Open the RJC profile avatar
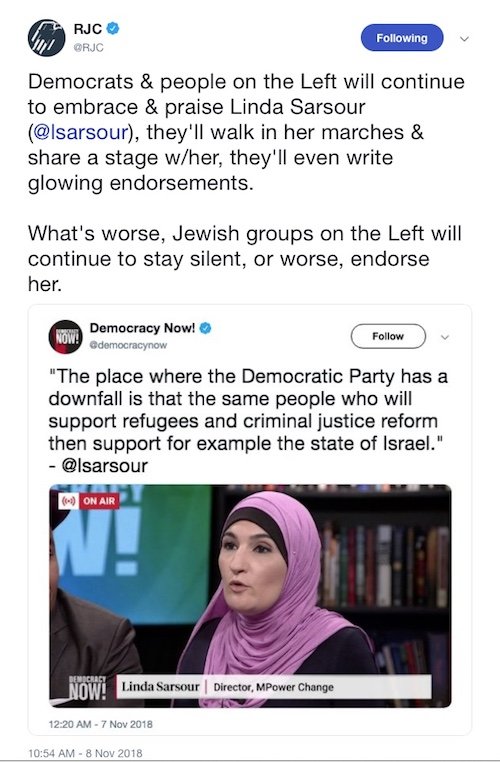Screen dimensions: 500x762 [47, 37]
